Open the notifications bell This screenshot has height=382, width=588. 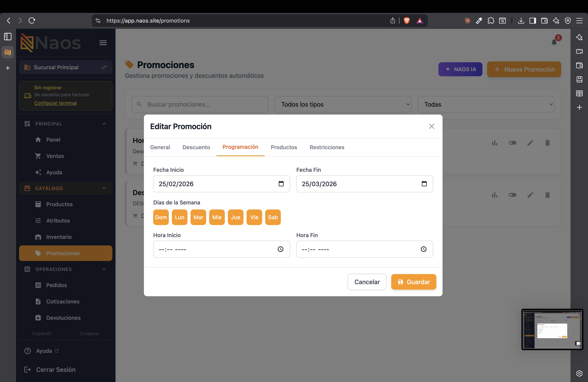click(x=554, y=42)
